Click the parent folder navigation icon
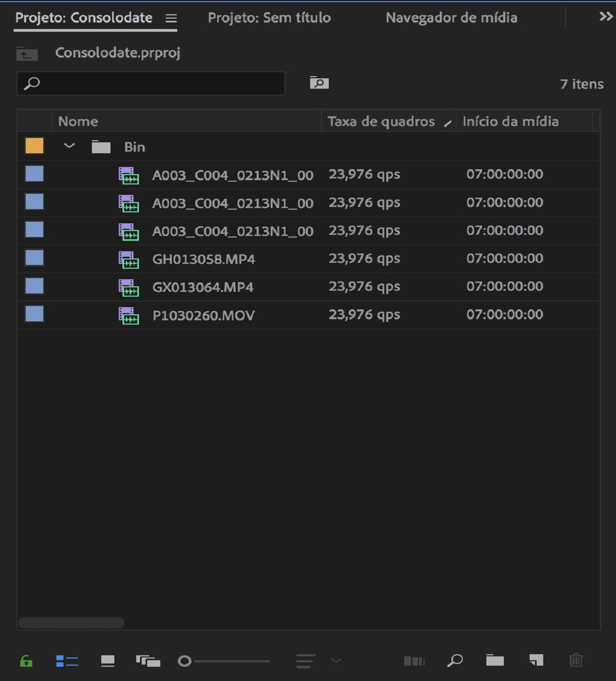 27,53
